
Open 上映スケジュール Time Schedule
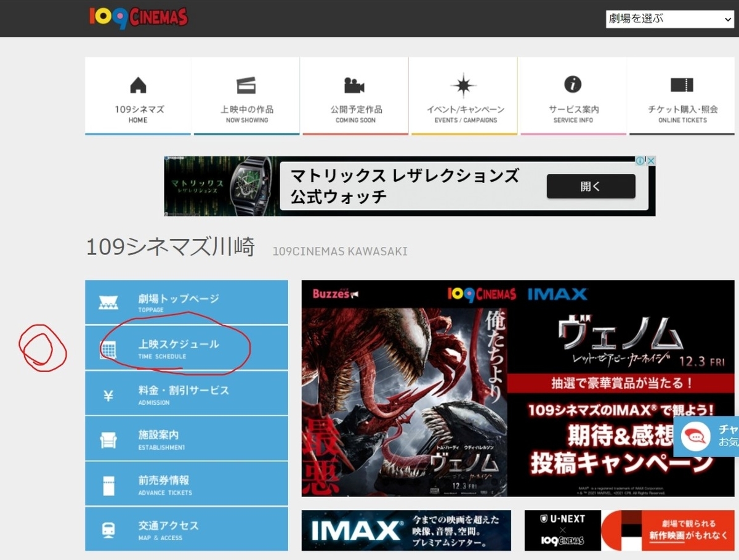pos(186,348)
